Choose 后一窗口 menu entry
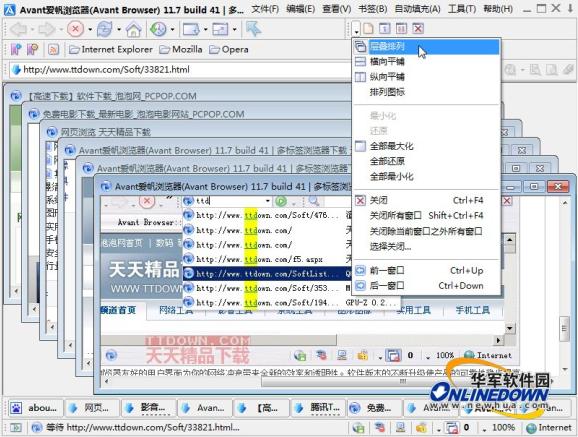The image size is (578, 437). click(x=426, y=285)
